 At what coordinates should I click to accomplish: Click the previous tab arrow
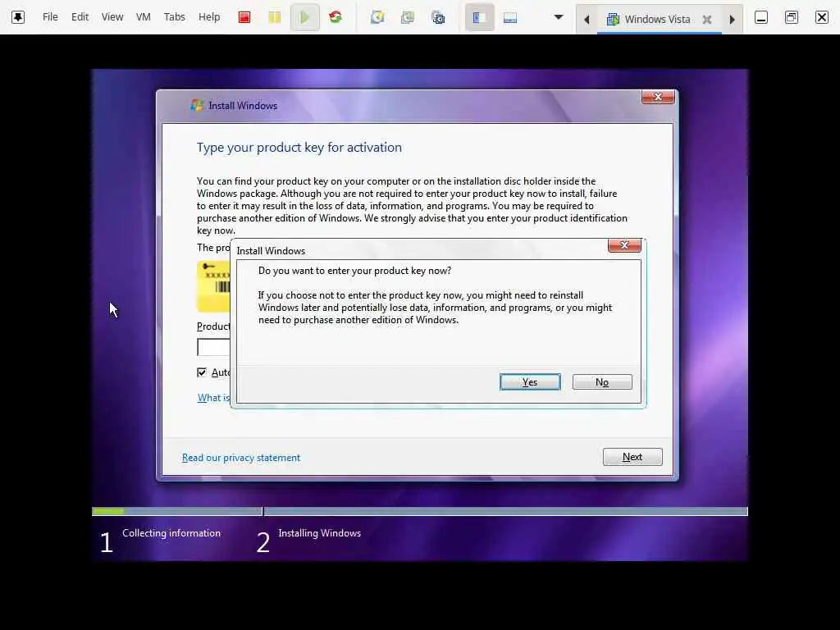(x=587, y=20)
